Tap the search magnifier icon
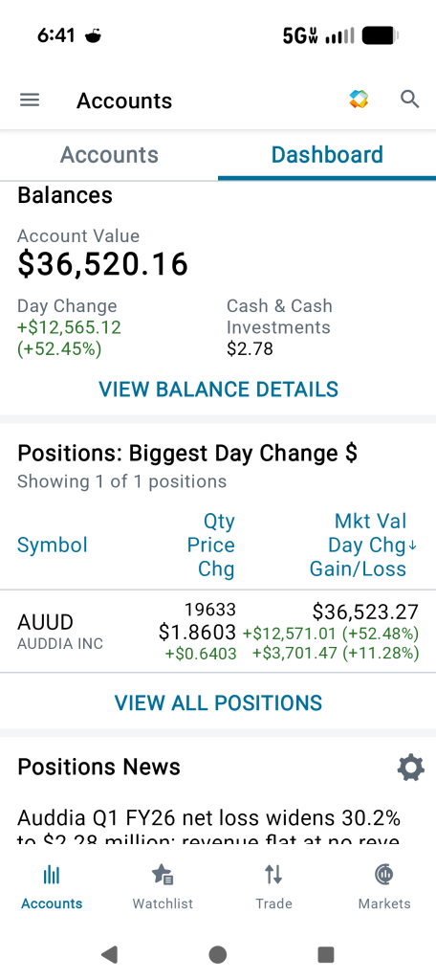The height and width of the screenshot is (980, 436). coord(410,100)
